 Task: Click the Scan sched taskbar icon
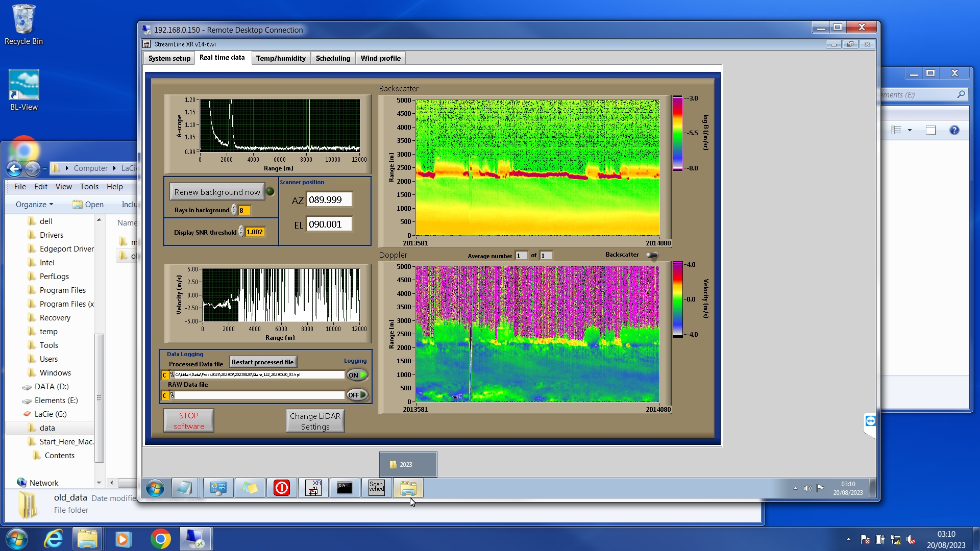point(376,488)
